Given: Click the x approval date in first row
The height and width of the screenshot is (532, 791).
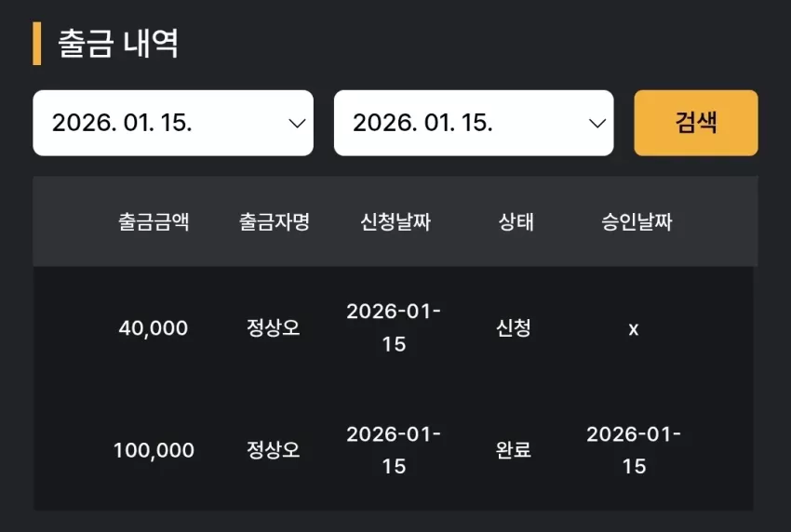Looking at the screenshot, I should 634,329.
